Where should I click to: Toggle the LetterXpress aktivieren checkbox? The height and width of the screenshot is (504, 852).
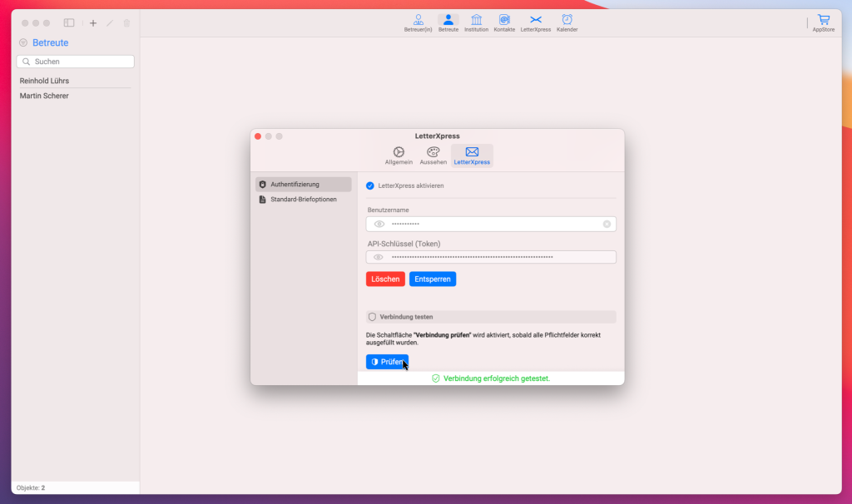pos(370,185)
